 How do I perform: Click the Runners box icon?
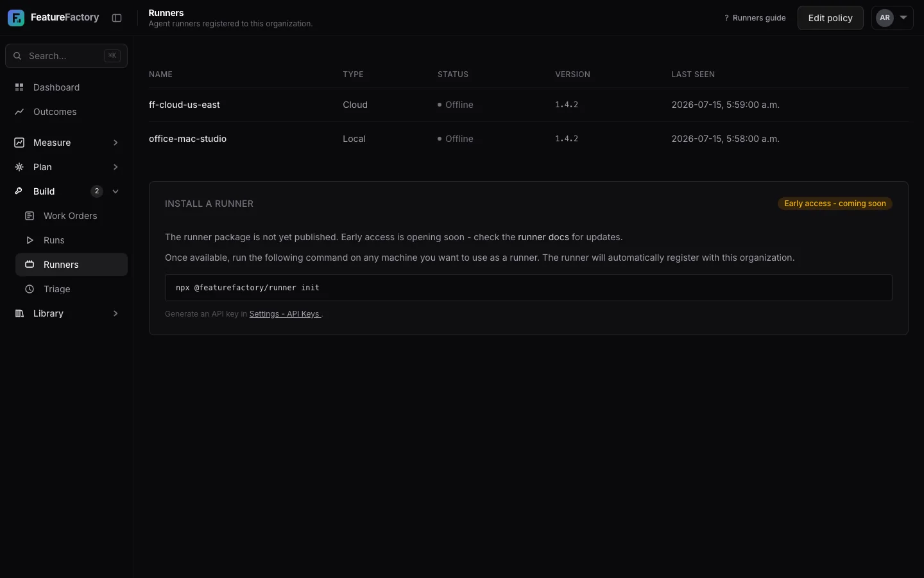(30, 265)
